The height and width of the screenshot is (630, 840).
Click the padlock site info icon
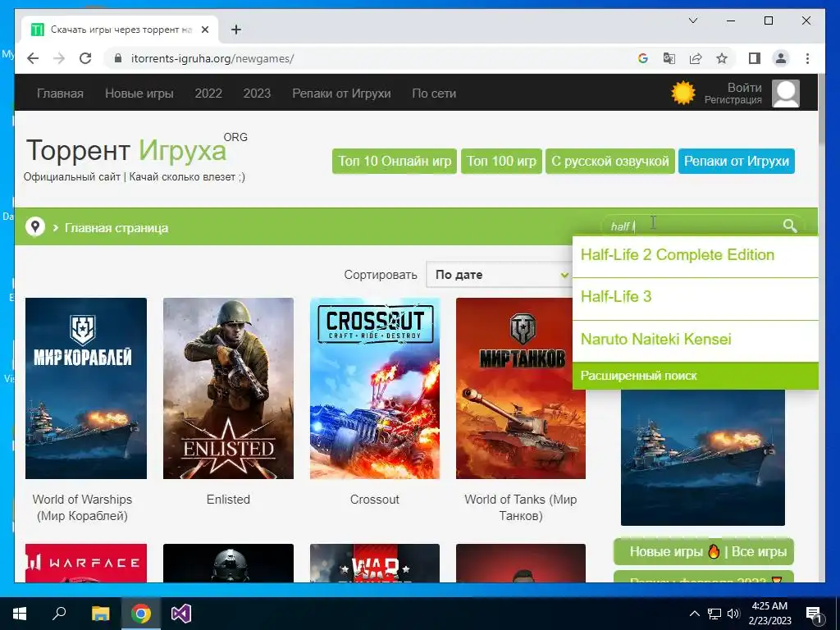pyautogui.click(x=118, y=58)
